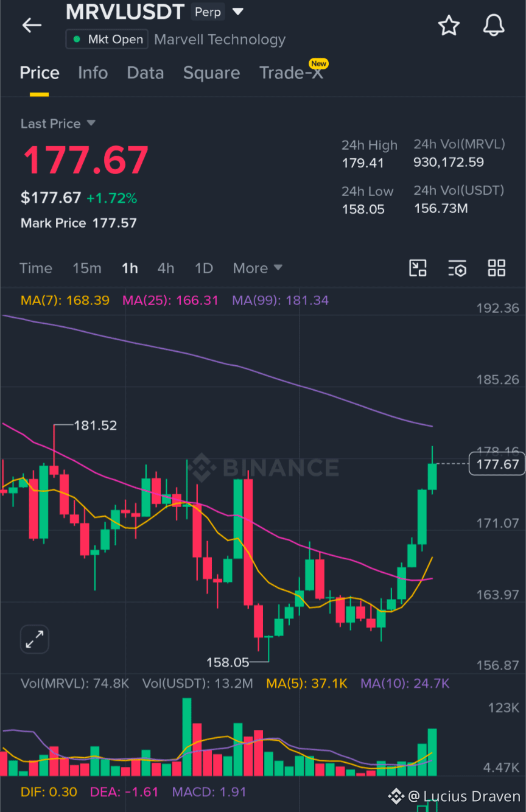Image resolution: width=526 pixels, height=812 pixels.
Task: Tap the Vol(USDT): 13.2M label
Action: coord(198,684)
